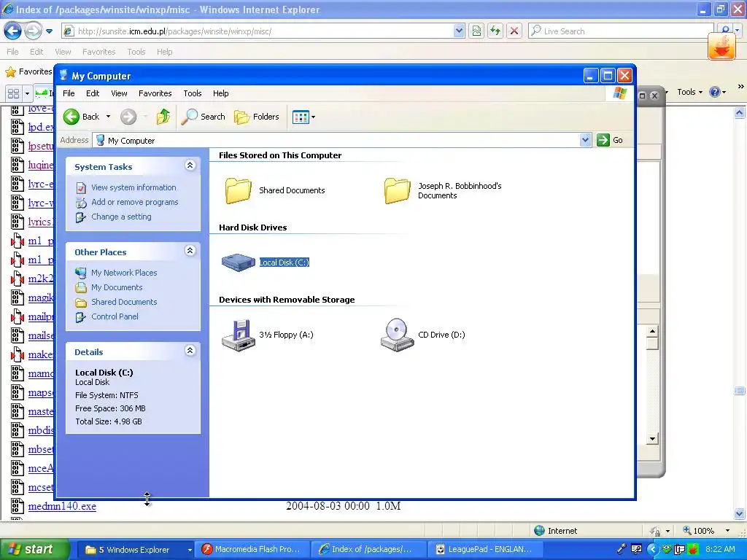Click View system information link
The image size is (747, 560).
pyautogui.click(x=133, y=187)
